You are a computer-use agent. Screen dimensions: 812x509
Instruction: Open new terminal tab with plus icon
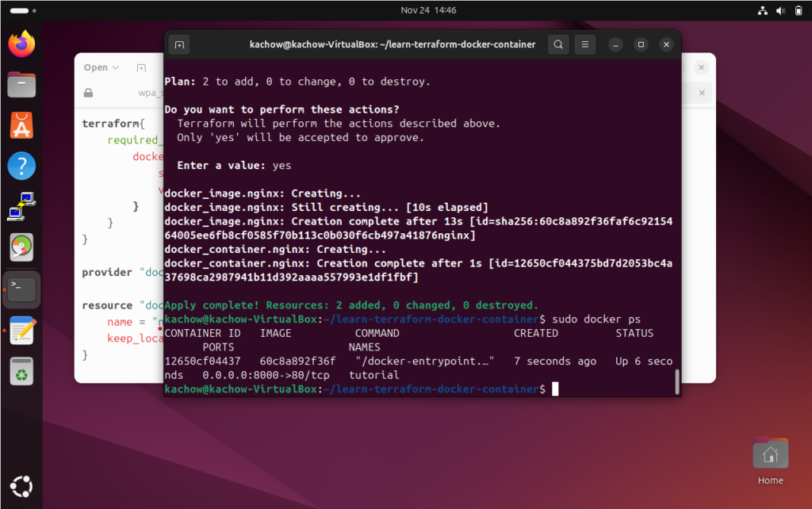click(x=179, y=44)
